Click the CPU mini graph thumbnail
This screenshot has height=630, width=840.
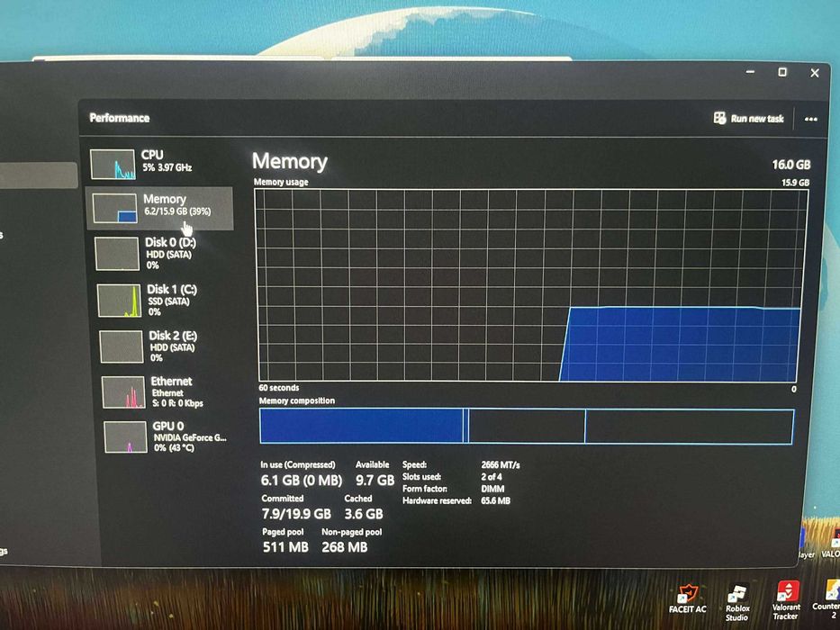pyautogui.click(x=113, y=165)
